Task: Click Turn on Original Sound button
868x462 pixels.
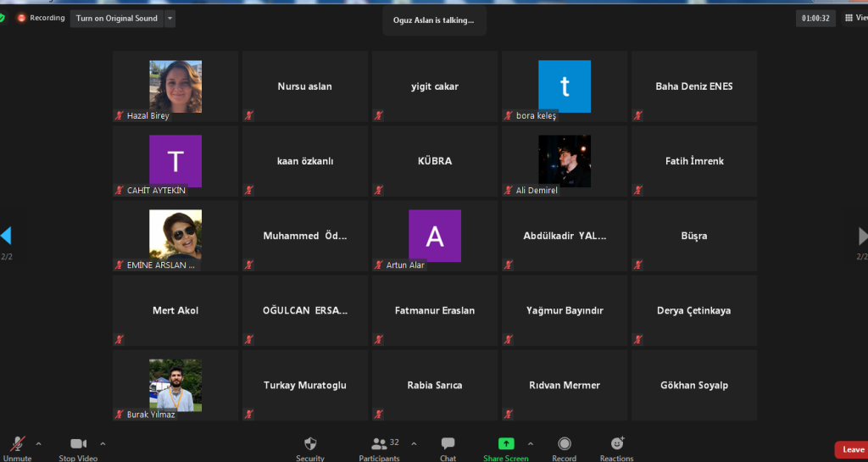Action: tap(117, 18)
